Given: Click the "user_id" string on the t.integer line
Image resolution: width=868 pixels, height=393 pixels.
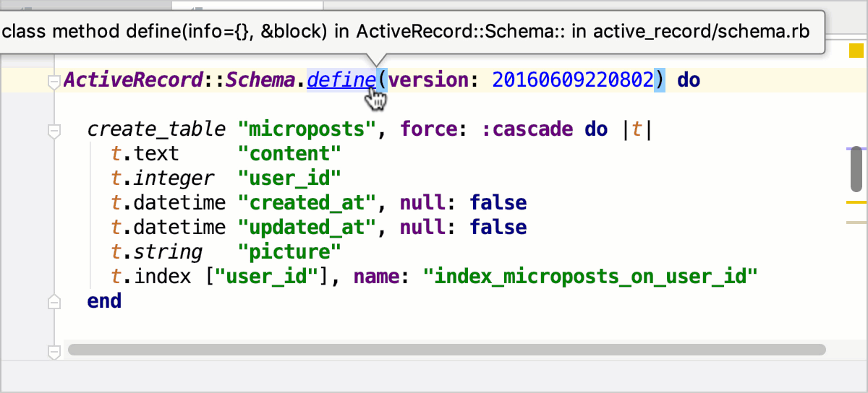Looking at the screenshot, I should click(289, 178).
